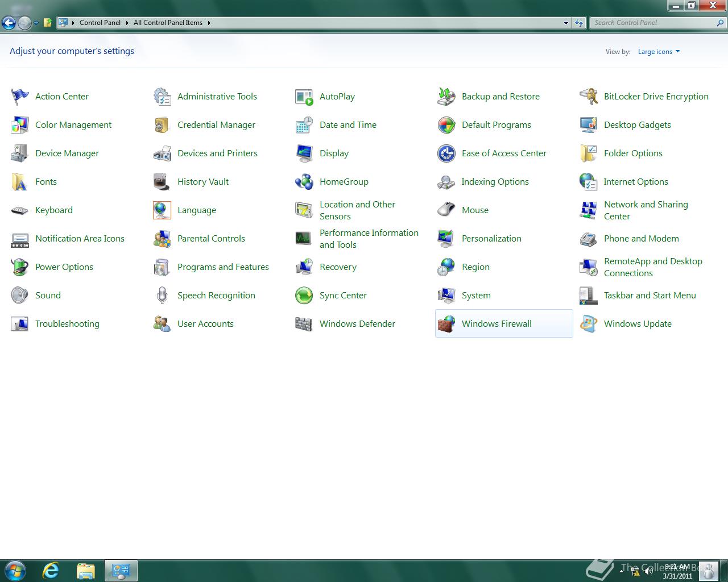Refresh the Control Panel address bar
The width and height of the screenshot is (728, 582).
579,23
